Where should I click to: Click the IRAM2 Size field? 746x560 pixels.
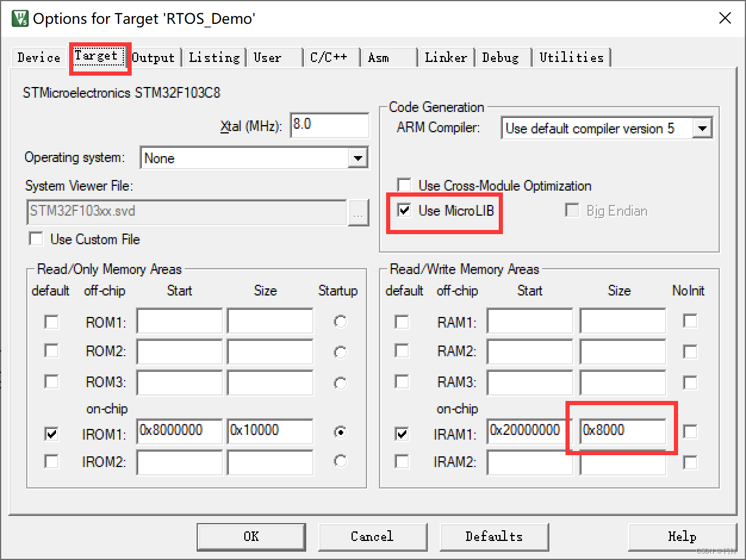[623, 462]
